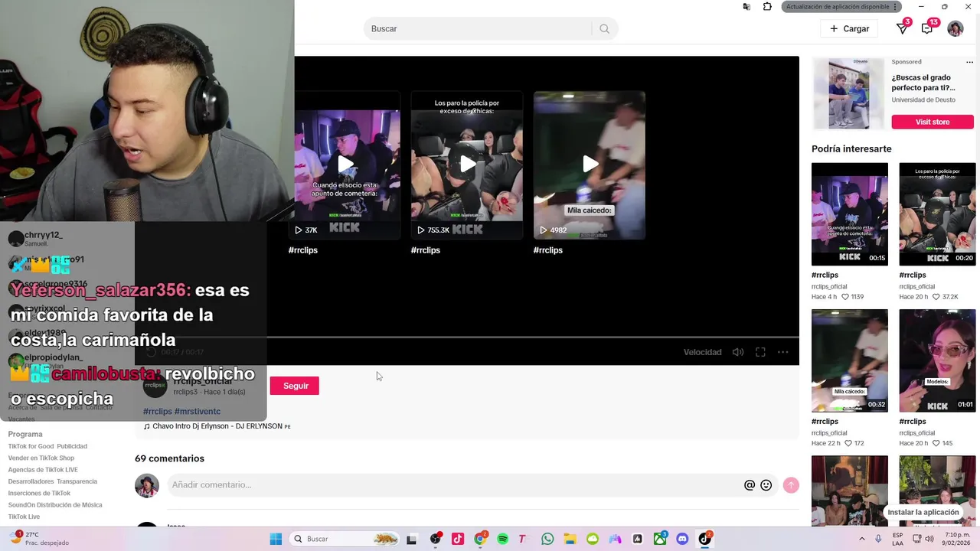The height and width of the screenshot is (551, 980).
Task: Click the pink post comment arrow button
Action: [791, 485]
